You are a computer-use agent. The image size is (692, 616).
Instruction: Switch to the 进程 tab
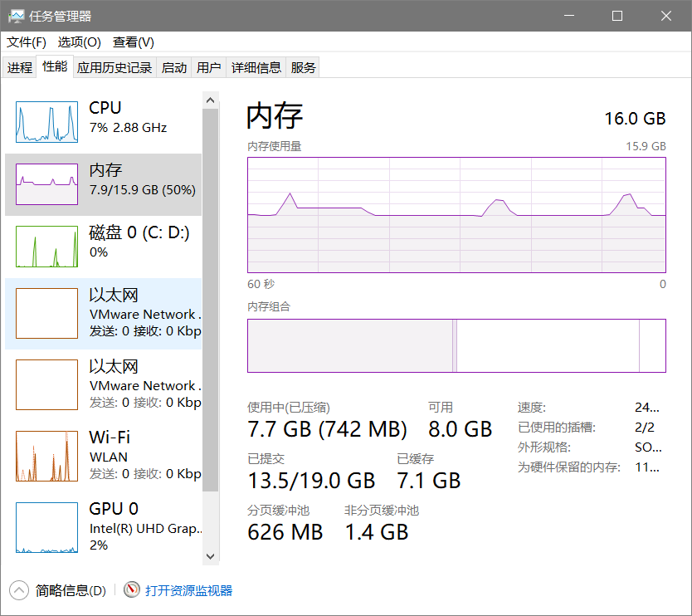(x=20, y=68)
